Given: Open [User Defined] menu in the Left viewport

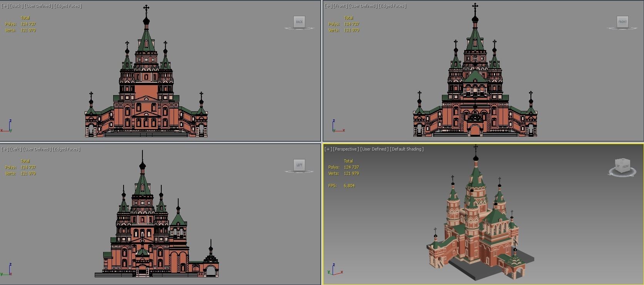Looking at the screenshot, I should click(x=37, y=149).
